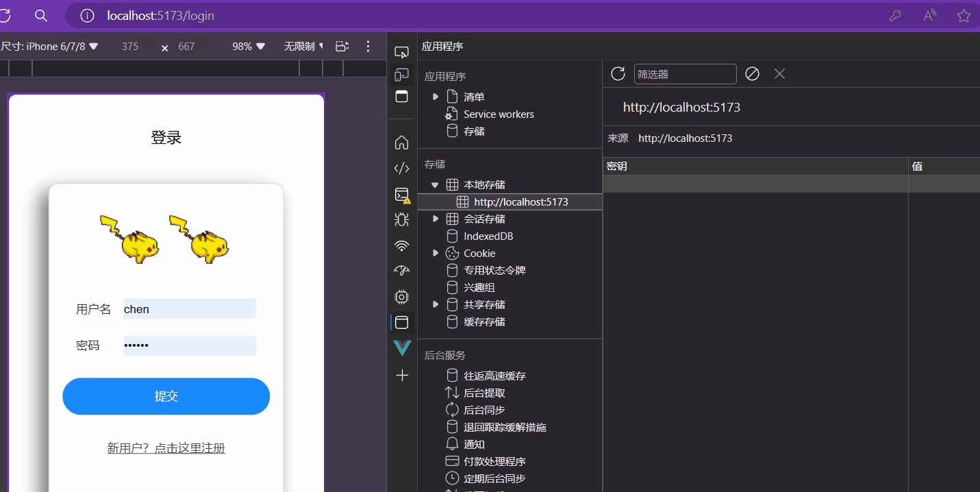Open the 98% zoom dropdown
The height and width of the screenshot is (492, 980).
click(x=249, y=47)
